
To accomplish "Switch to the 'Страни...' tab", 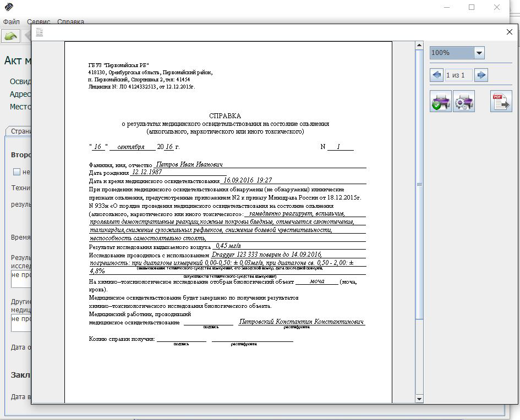I will click(x=20, y=131).
